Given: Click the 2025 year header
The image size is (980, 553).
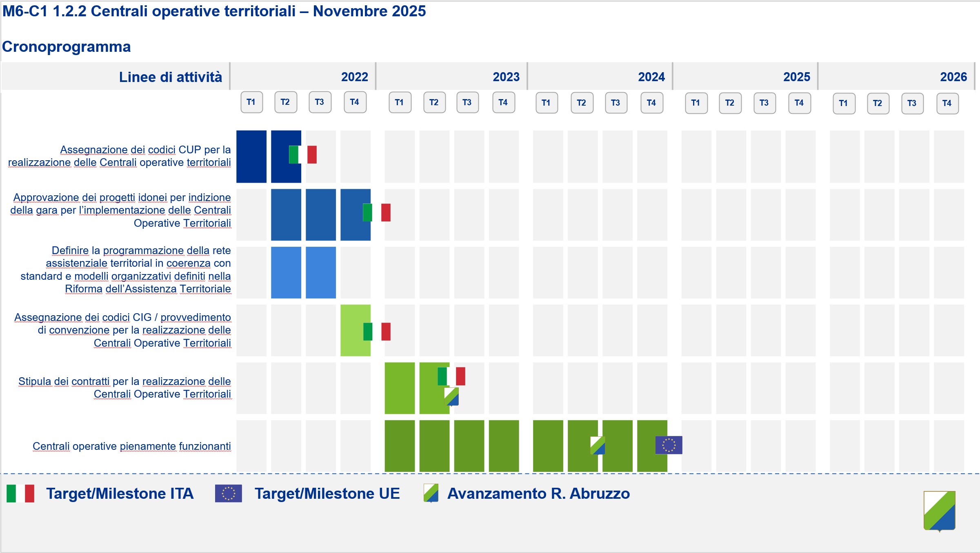Looking at the screenshot, I should tap(796, 77).
